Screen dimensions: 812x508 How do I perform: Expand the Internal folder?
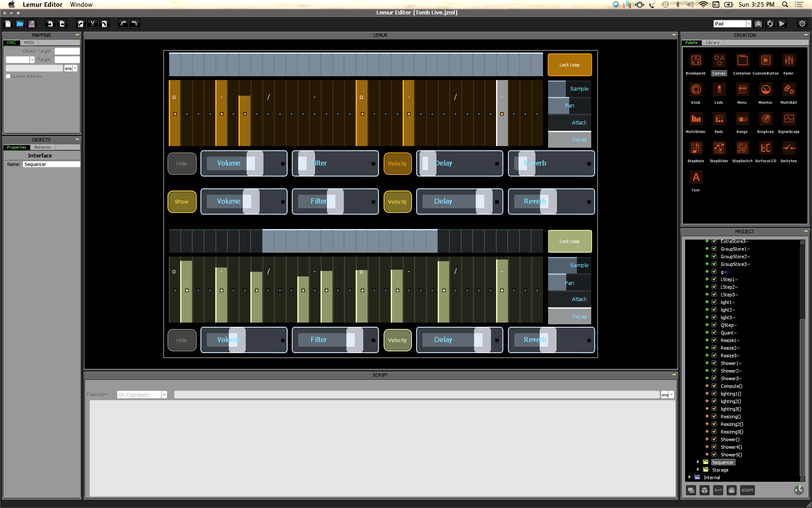pos(689,477)
